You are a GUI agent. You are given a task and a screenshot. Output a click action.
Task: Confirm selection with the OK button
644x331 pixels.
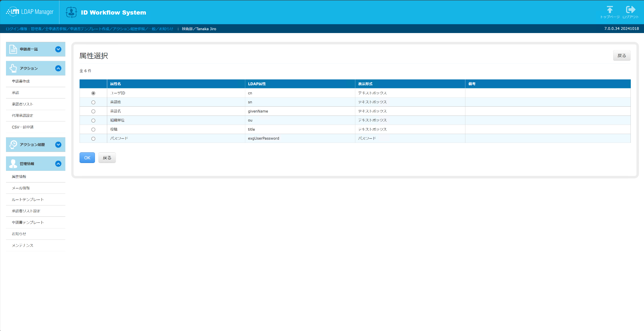click(87, 158)
